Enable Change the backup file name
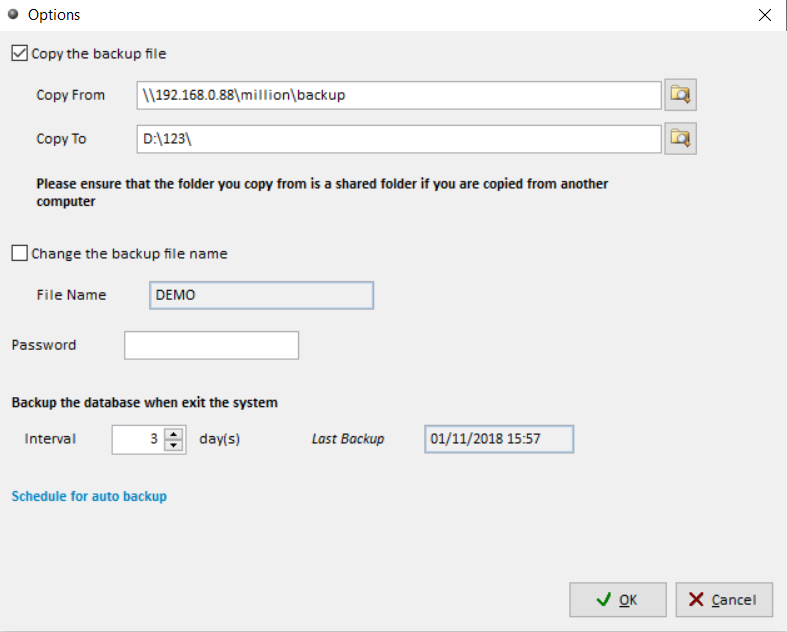 [x=19, y=254]
